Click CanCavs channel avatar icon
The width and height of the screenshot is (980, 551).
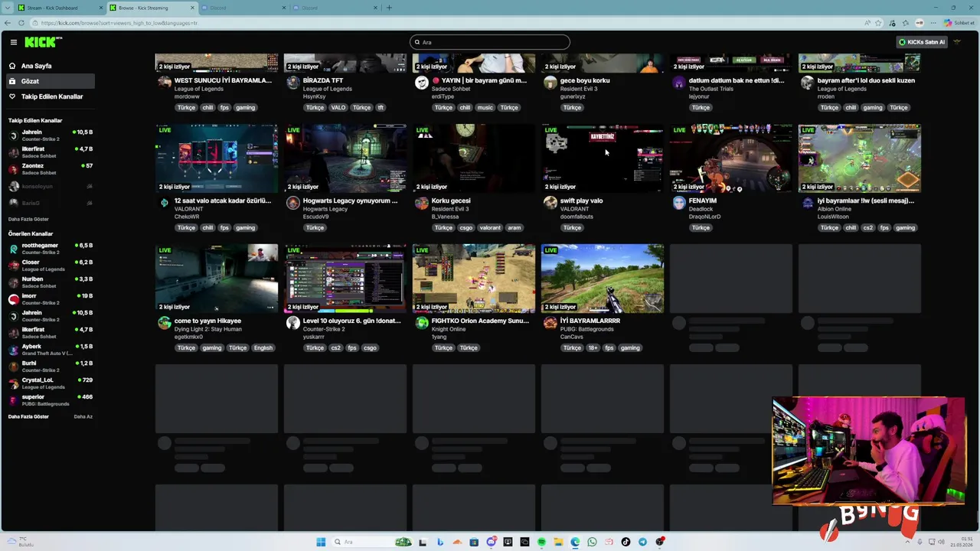tap(550, 323)
